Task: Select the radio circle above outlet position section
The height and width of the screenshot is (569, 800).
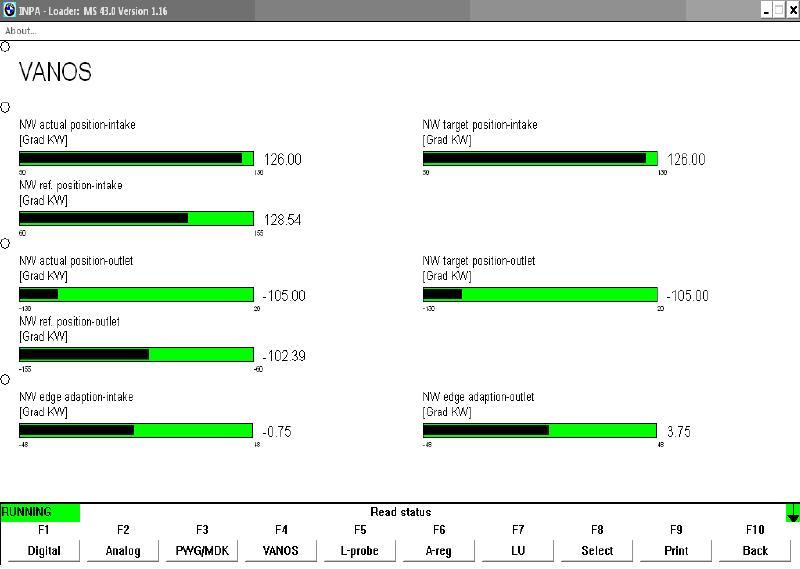Action: point(5,243)
